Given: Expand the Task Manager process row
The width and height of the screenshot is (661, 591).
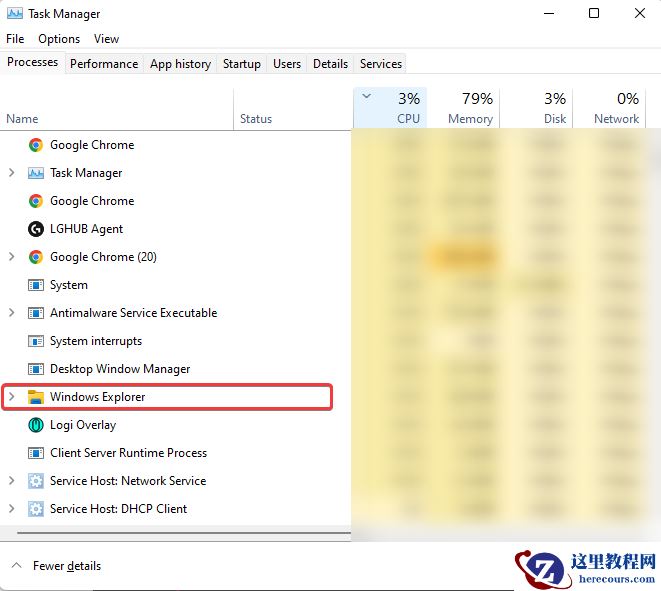Looking at the screenshot, I should click(x=12, y=173).
